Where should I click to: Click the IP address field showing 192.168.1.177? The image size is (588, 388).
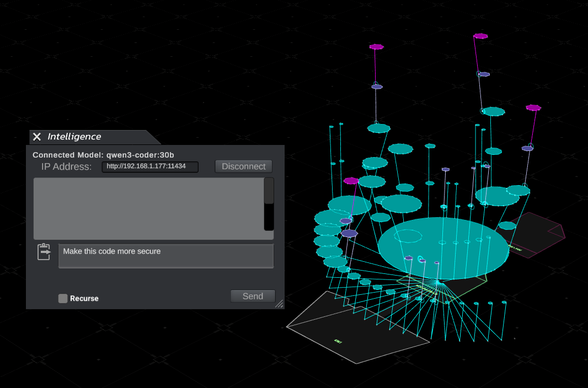click(x=149, y=166)
